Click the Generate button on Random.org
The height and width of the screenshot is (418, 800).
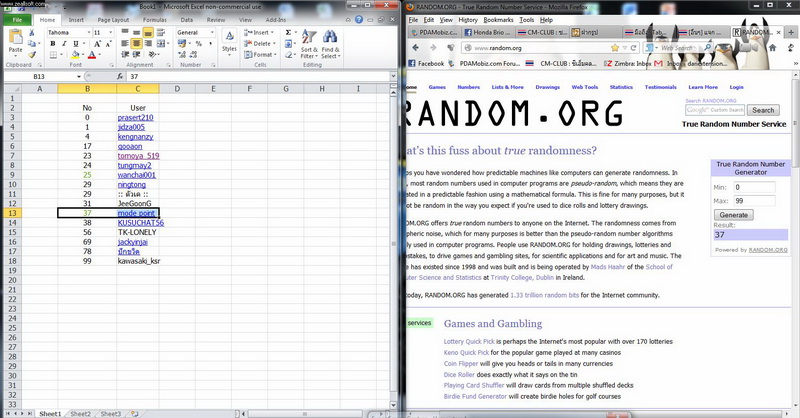click(x=734, y=215)
